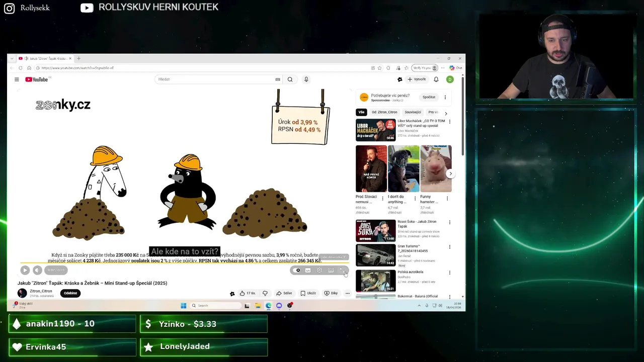
Task: Switch the player to theater mode
Action: tap(331, 270)
